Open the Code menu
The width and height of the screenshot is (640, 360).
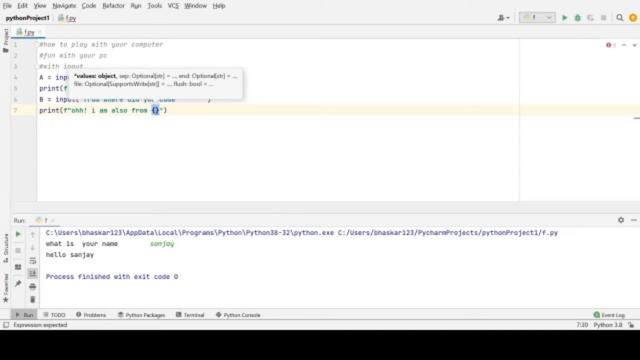tap(89, 6)
